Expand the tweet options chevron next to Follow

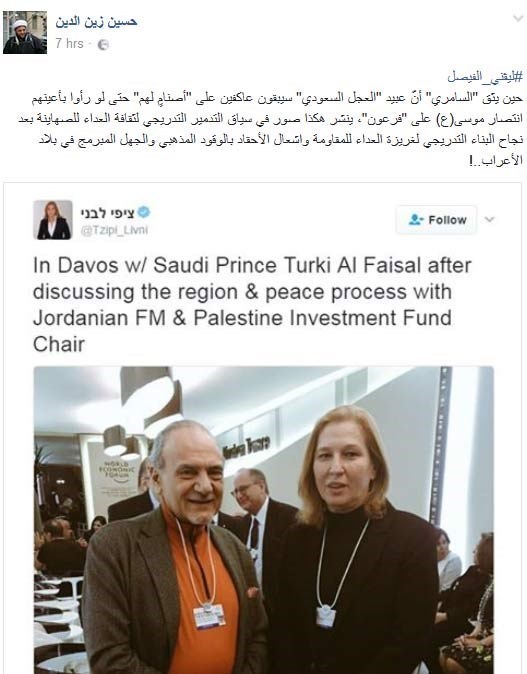(489, 220)
